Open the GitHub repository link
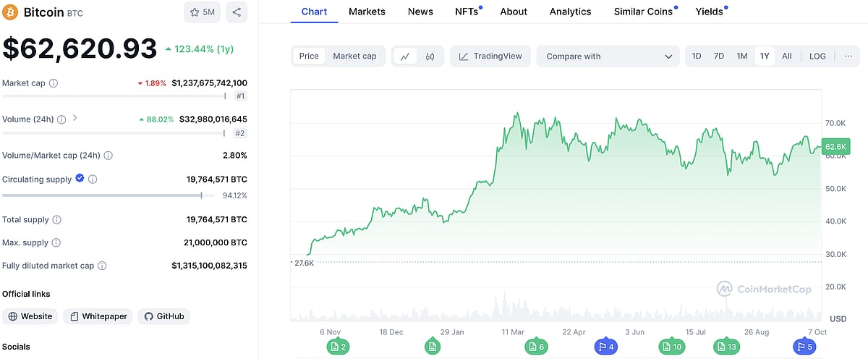This screenshot has height=359, width=868. (x=164, y=316)
